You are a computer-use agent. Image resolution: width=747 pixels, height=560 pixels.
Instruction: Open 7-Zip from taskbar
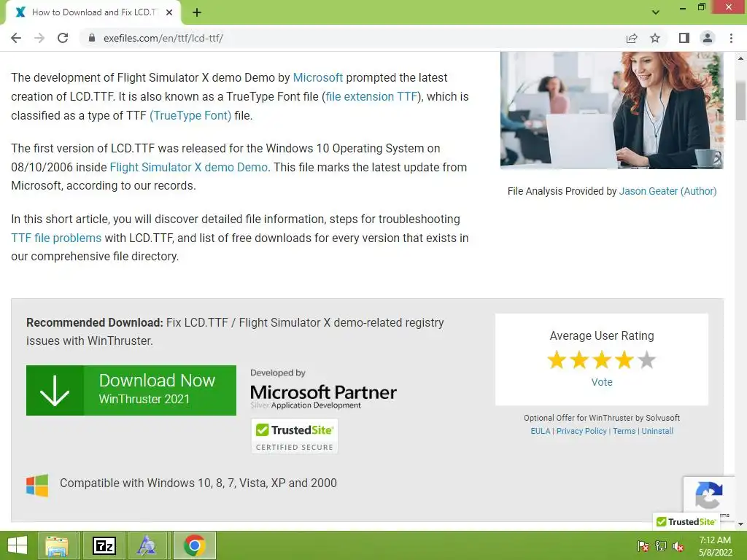[104, 545]
